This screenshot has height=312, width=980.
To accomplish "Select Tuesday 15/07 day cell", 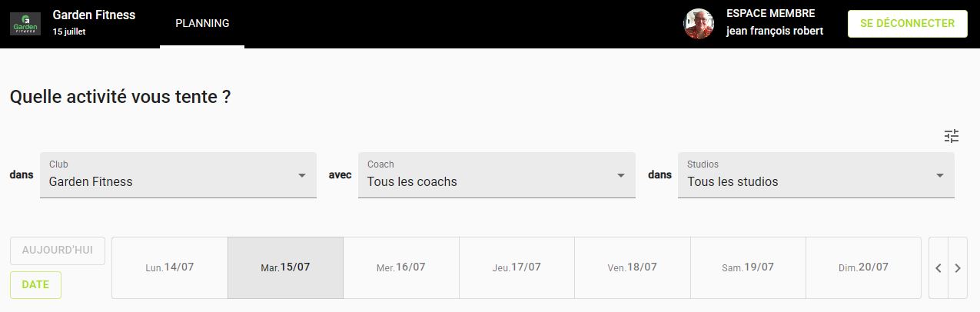I will click(285, 267).
